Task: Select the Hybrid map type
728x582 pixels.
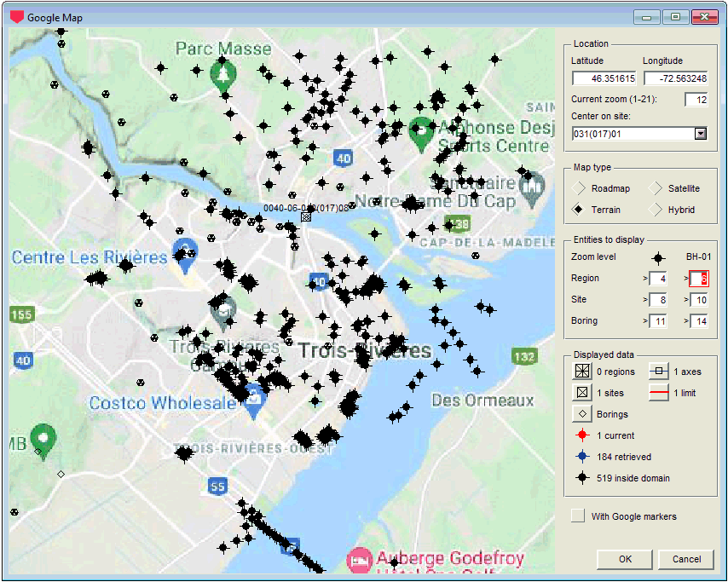Action: tap(656, 210)
